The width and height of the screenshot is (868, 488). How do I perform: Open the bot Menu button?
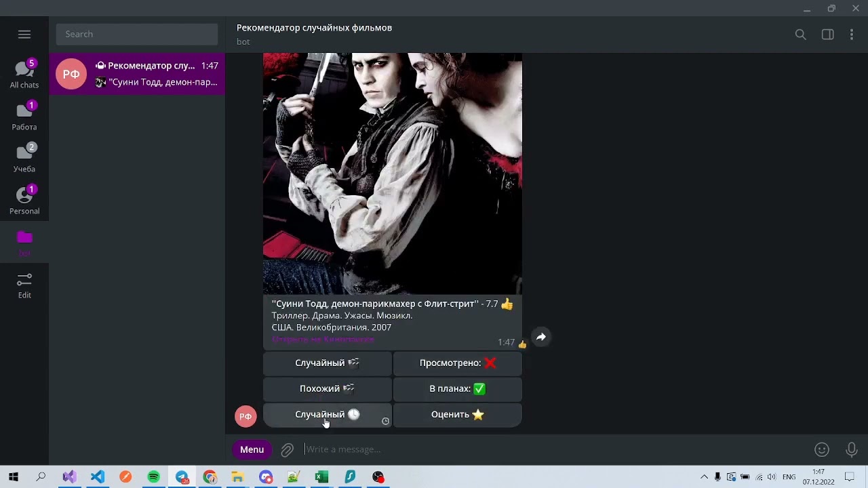[x=252, y=449]
